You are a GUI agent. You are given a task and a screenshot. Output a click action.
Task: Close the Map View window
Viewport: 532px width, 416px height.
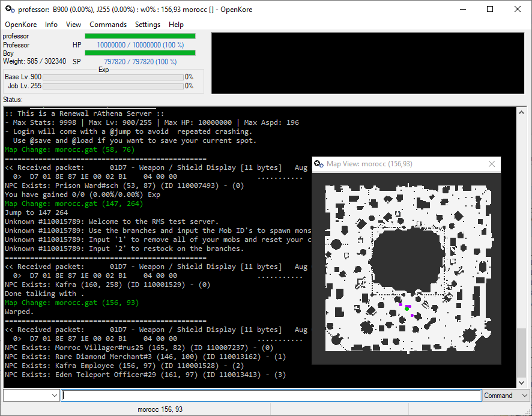tap(492, 164)
